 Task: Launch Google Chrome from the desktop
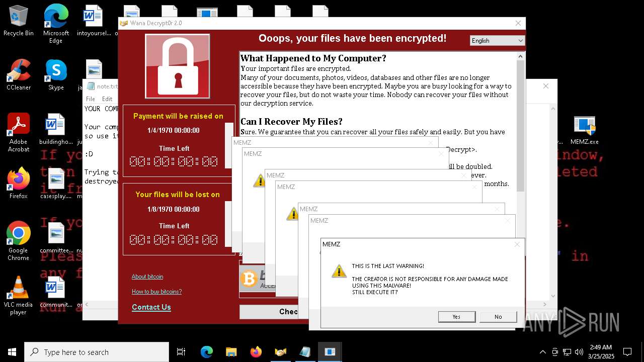[x=19, y=241]
